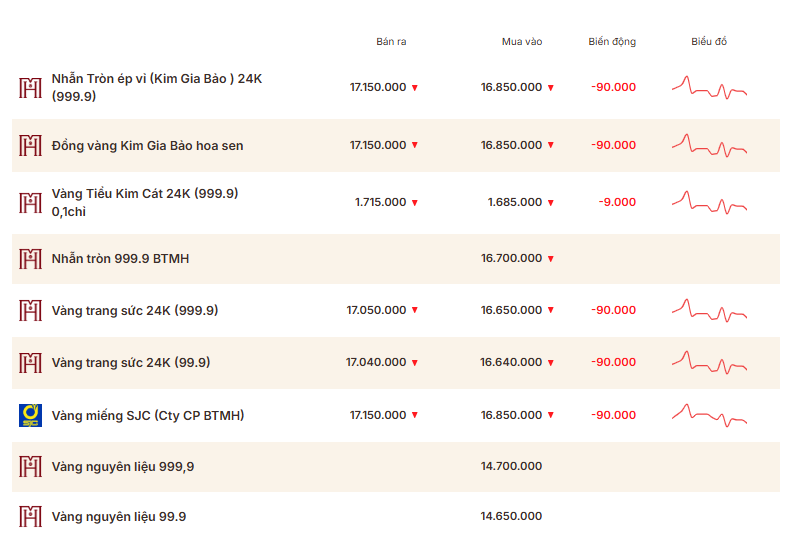Click the Biến động column header
Image resolution: width=789 pixels, height=544 pixels.
pyautogui.click(x=612, y=42)
